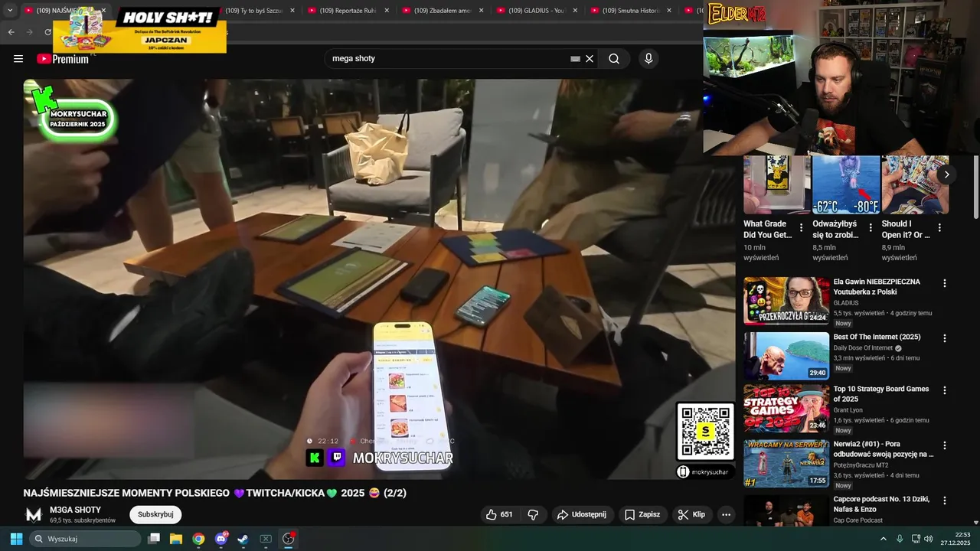Subscribe with the Subskrybuj button
The image size is (980, 551).
155,514
